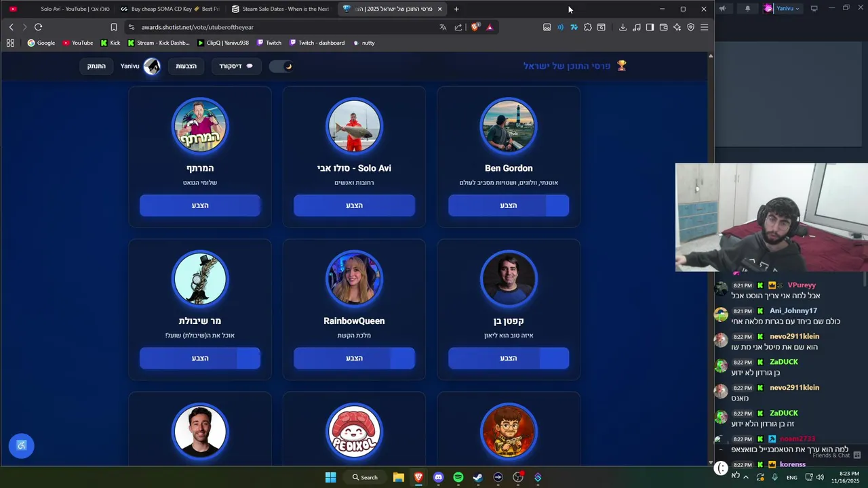Bookmark this page icon
Image resolution: width=868 pixels, height=488 pixels.
(113, 27)
